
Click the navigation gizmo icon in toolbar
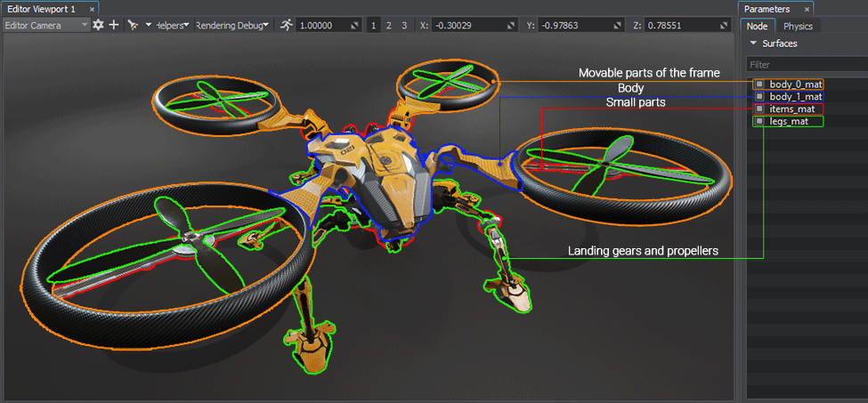coord(132,25)
